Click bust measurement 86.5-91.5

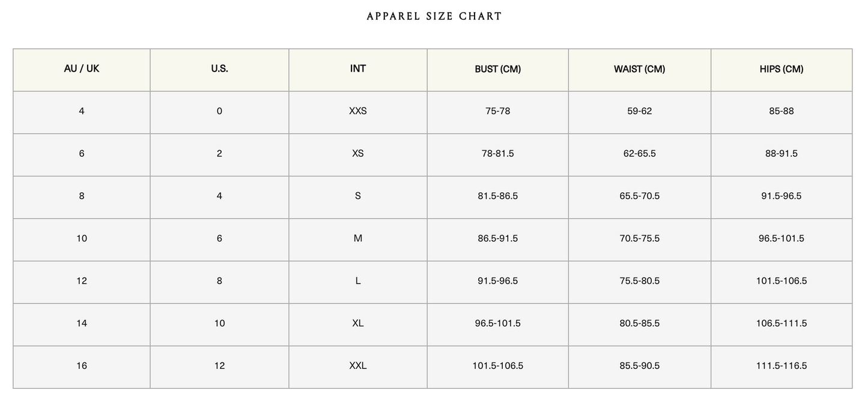click(497, 239)
